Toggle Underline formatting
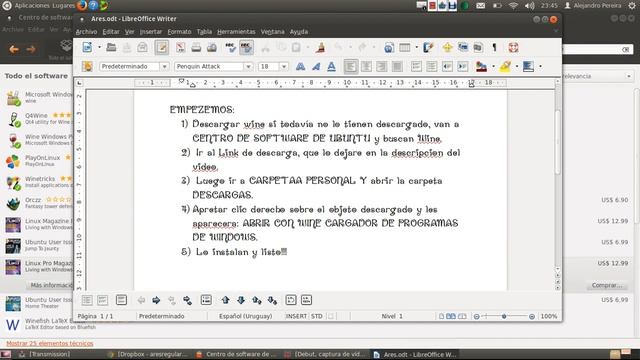The width and height of the screenshot is (640, 360). 331,66
